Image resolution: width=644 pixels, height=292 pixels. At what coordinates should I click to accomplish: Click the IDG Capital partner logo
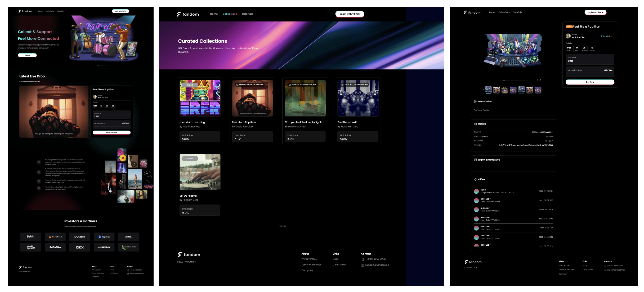tap(80, 237)
